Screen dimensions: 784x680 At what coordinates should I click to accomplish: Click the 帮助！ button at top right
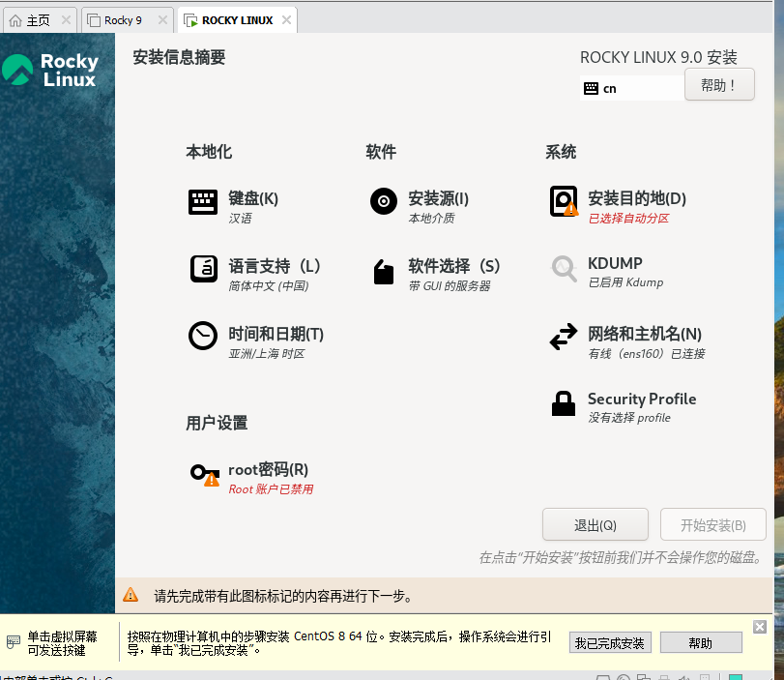pos(719,85)
